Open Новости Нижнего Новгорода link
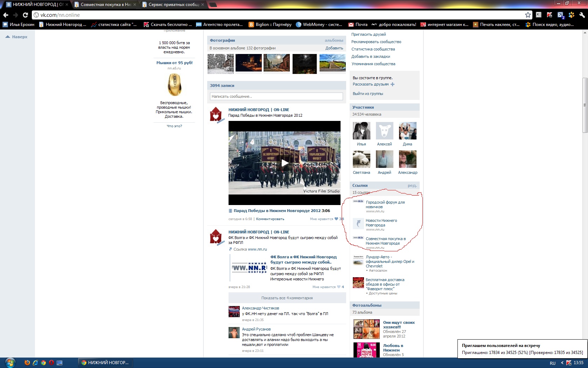 click(381, 223)
